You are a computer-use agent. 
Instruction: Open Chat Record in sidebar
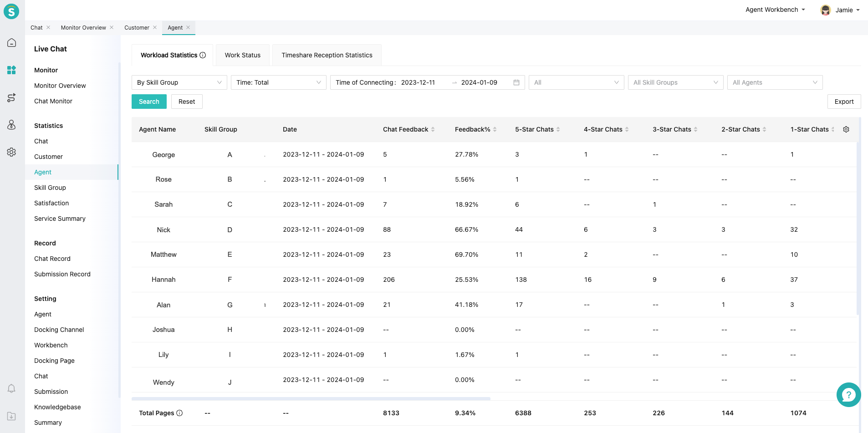52,259
